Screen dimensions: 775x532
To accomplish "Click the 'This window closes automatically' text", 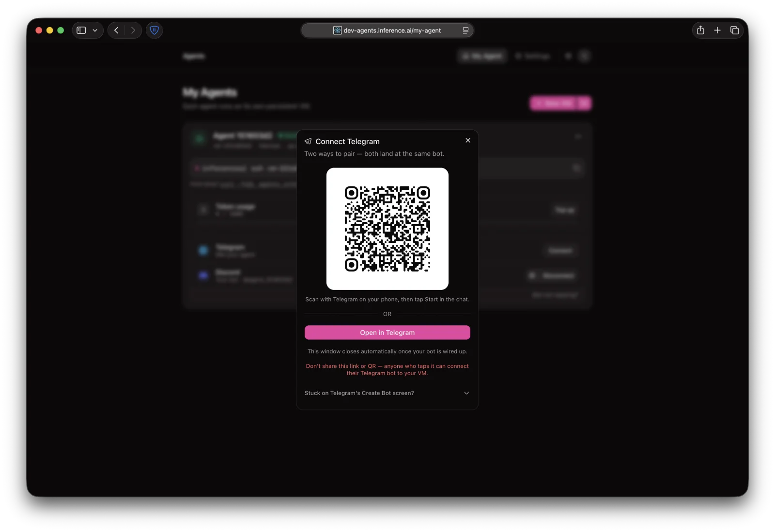I will pyautogui.click(x=387, y=351).
